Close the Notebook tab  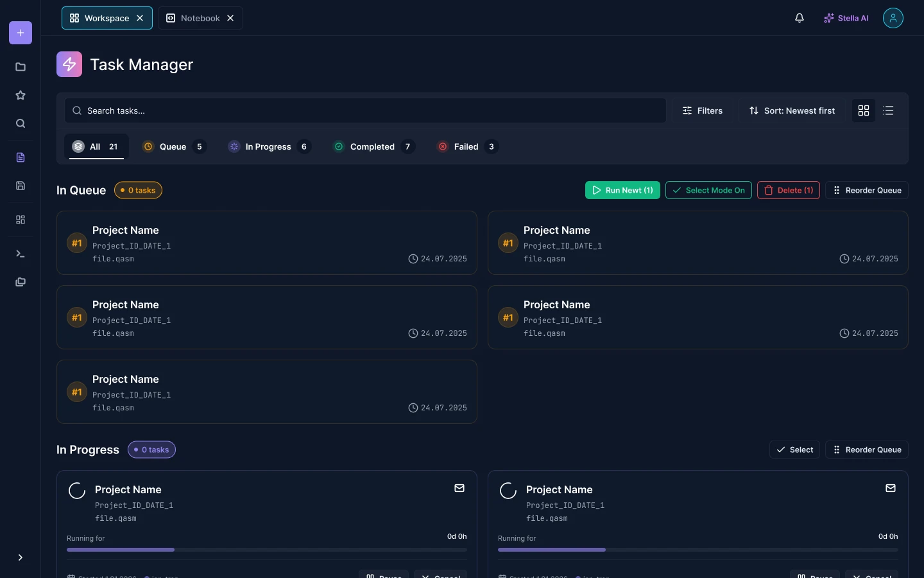(x=230, y=18)
